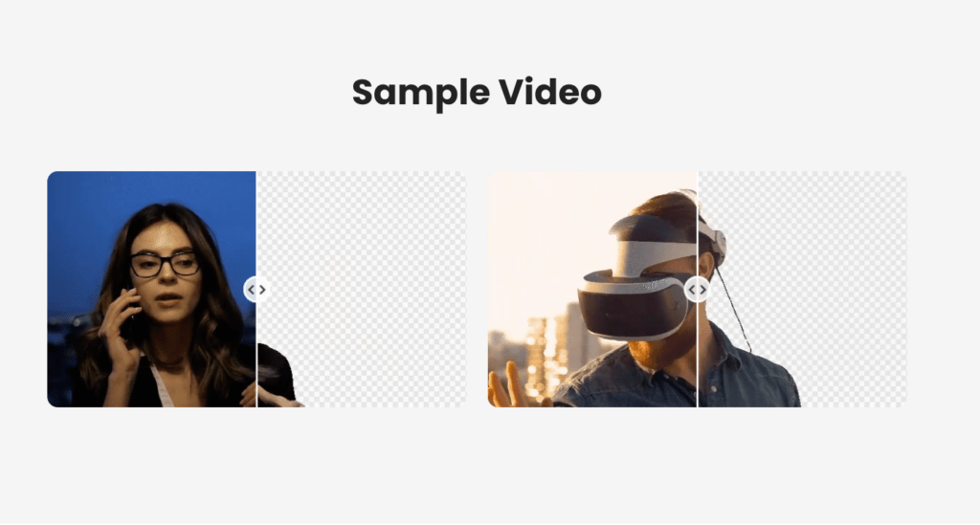This screenshot has height=525, width=980.
Task: Click the woman's black glasses in the left video
Action: click(x=165, y=264)
